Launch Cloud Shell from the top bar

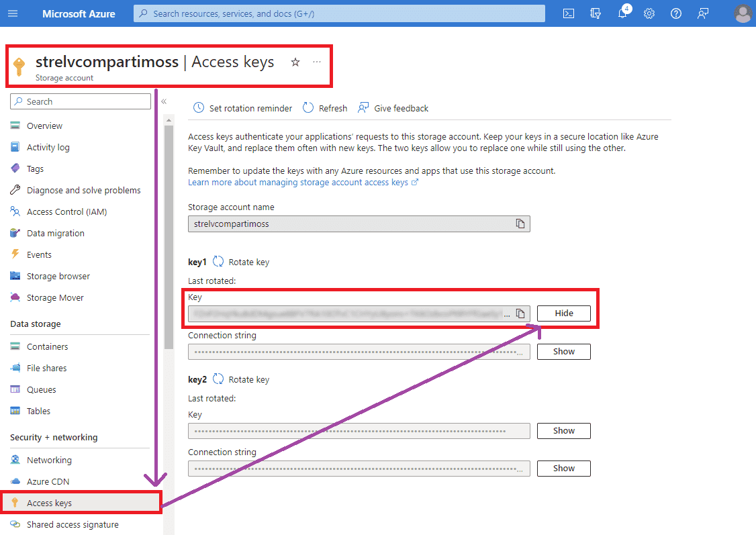coord(569,13)
